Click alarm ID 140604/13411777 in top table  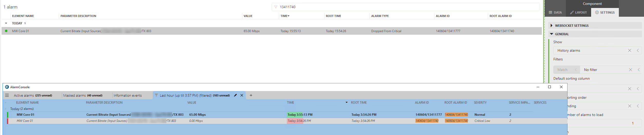[x=448, y=31]
